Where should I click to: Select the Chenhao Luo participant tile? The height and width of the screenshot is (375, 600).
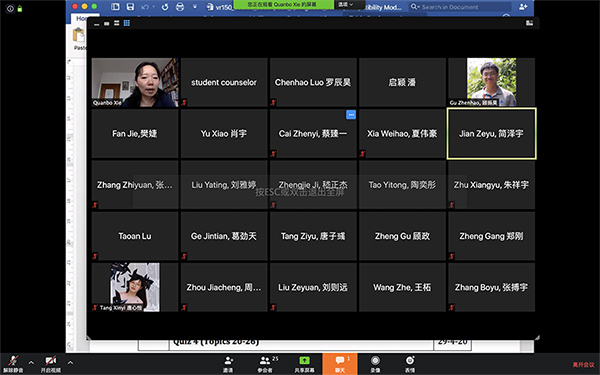click(313, 82)
